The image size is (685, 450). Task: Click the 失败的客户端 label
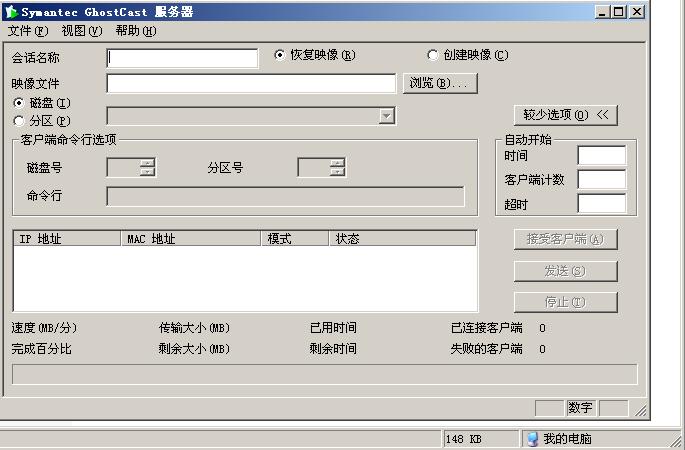pos(487,349)
